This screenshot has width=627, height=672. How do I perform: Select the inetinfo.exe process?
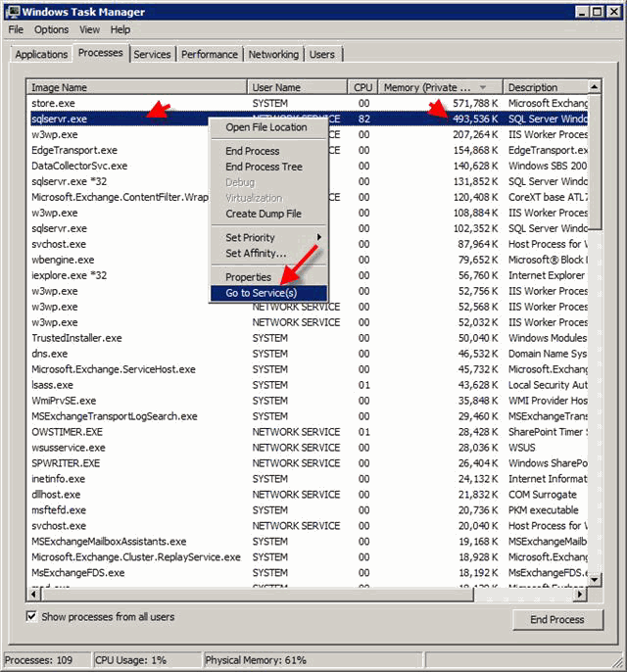[308, 479]
